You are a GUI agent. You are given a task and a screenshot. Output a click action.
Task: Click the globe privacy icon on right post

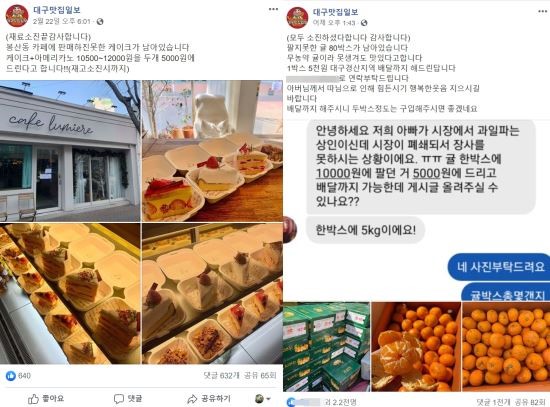point(364,23)
